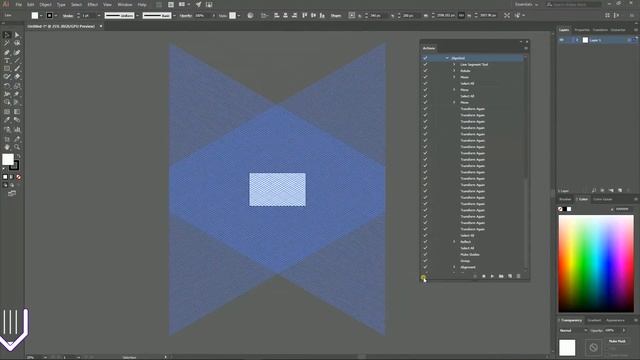Click the Stroke link in control bar
This screenshot has height=360, width=640.
68,16
